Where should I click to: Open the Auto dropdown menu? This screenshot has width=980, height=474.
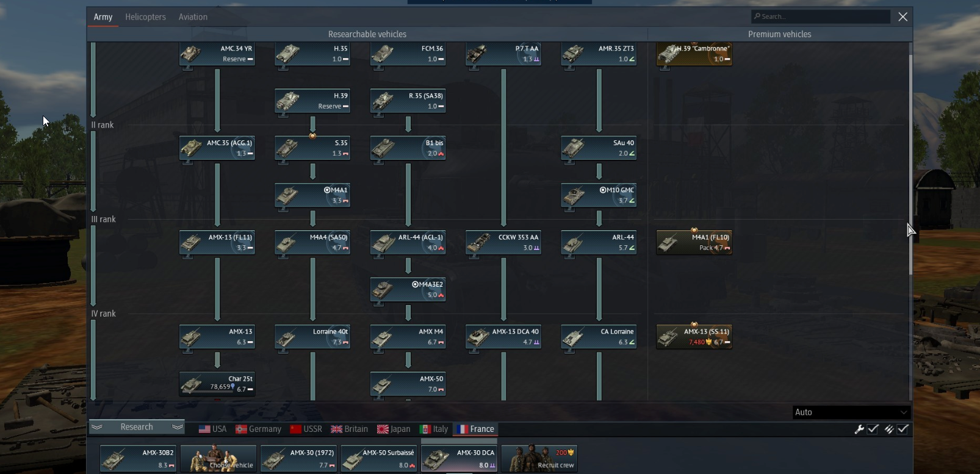[851, 412]
